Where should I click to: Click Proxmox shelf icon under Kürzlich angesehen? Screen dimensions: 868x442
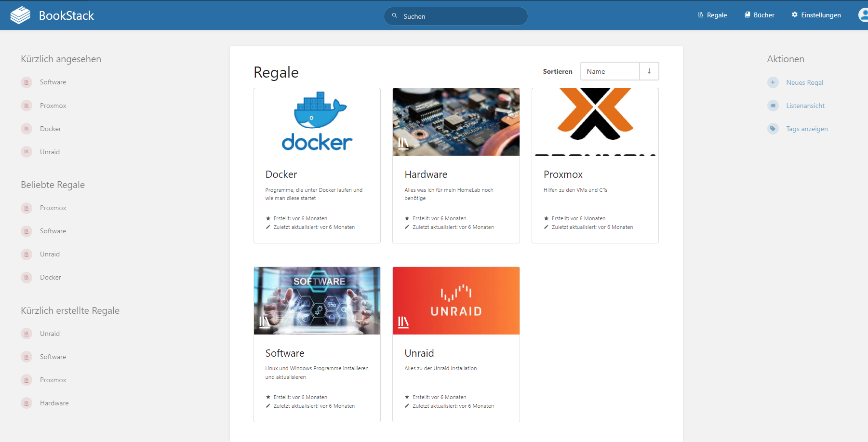pos(27,106)
